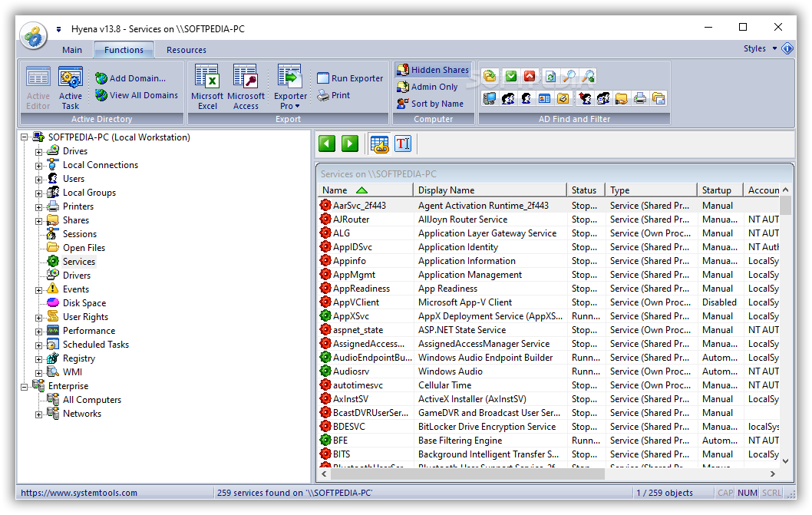
Task: Click the scroll down arrow of services list
Action: [x=786, y=461]
